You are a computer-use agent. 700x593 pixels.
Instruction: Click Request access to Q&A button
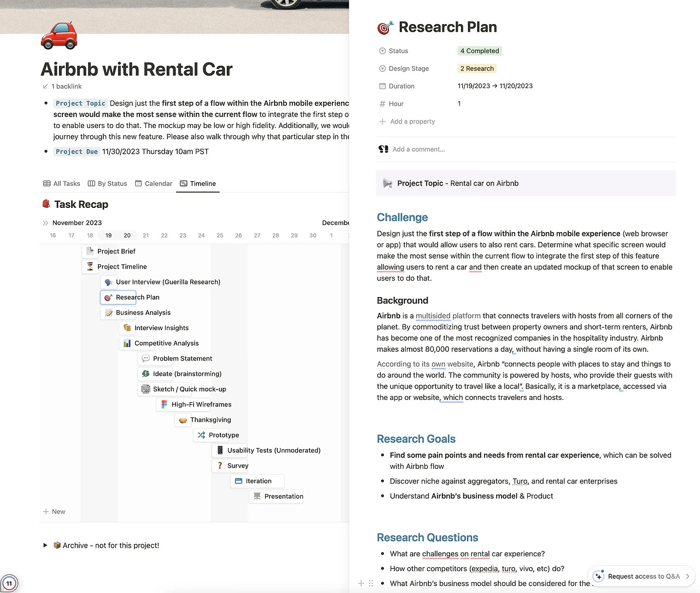(x=641, y=576)
